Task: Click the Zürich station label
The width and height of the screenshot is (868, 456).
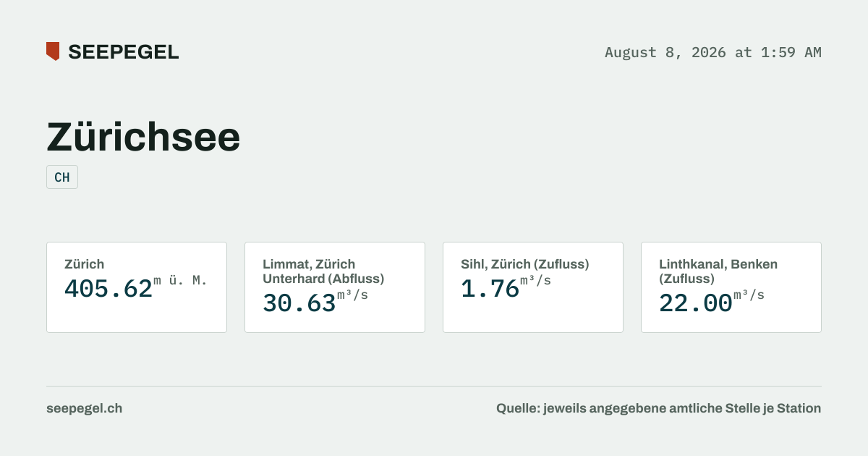Action: click(x=84, y=264)
